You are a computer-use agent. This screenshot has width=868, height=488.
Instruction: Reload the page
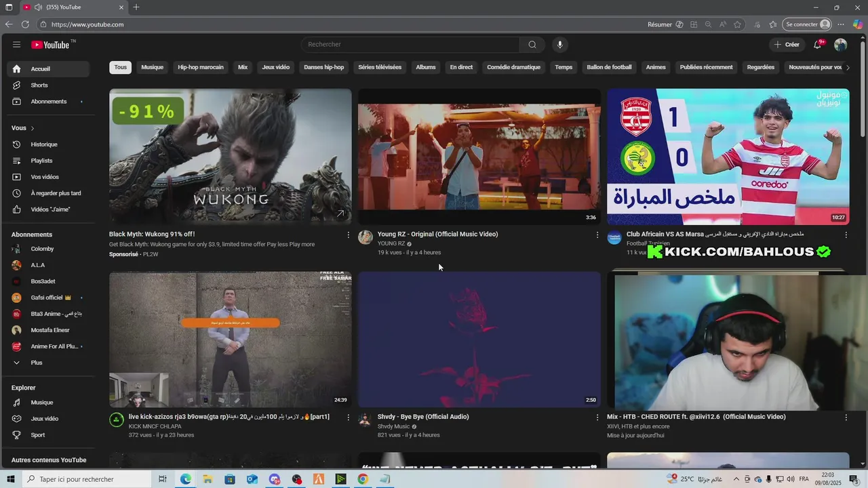tap(25, 24)
